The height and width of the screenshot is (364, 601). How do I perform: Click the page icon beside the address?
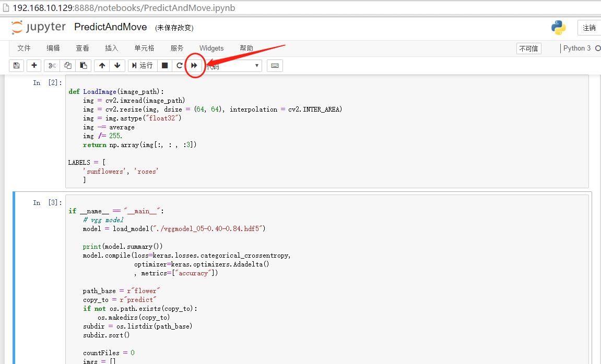point(6,8)
